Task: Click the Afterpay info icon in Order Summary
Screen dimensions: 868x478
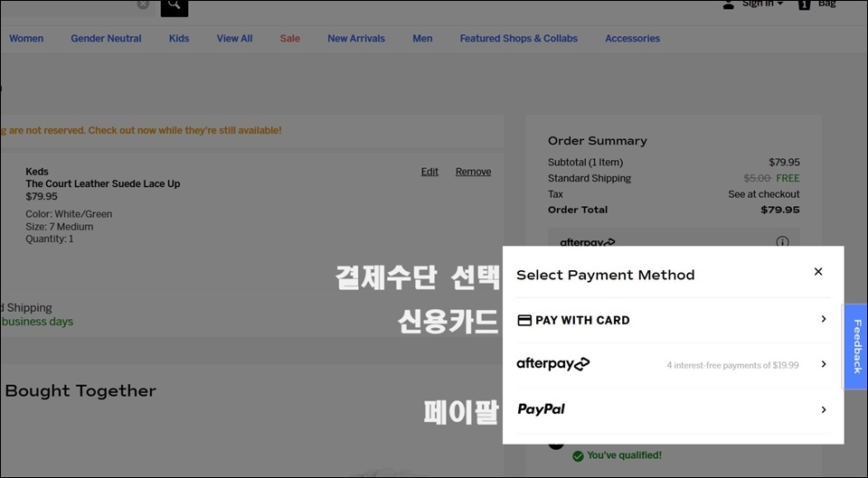Action: pos(782,242)
